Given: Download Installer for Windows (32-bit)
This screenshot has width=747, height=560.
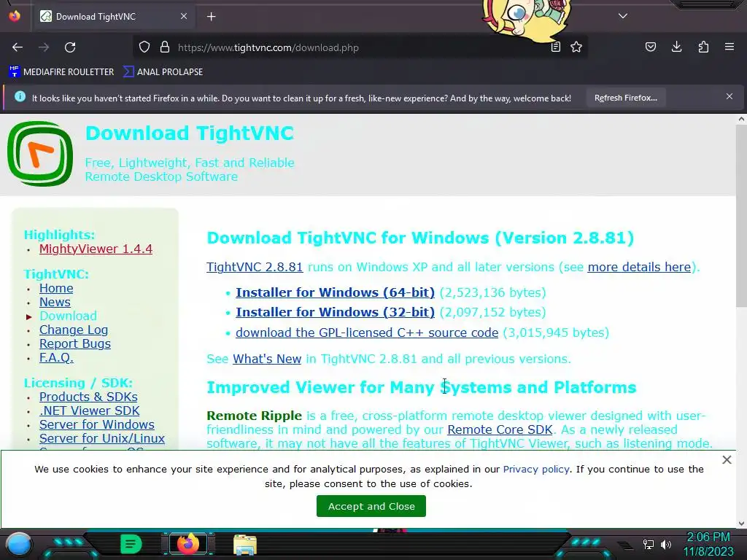Looking at the screenshot, I should click(335, 312).
